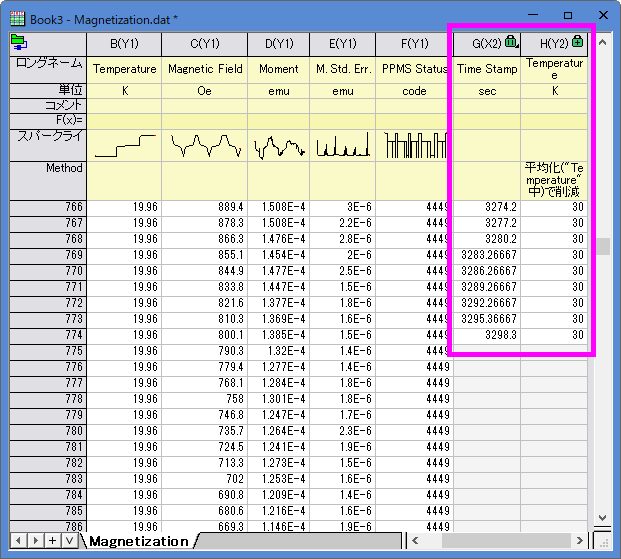
Task: Select row header 766
Action: [48, 207]
